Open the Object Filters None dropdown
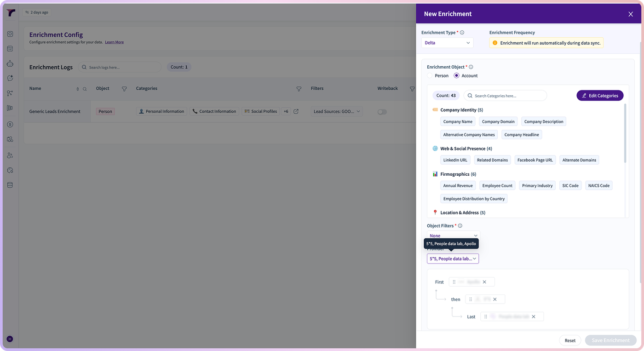 (454, 235)
